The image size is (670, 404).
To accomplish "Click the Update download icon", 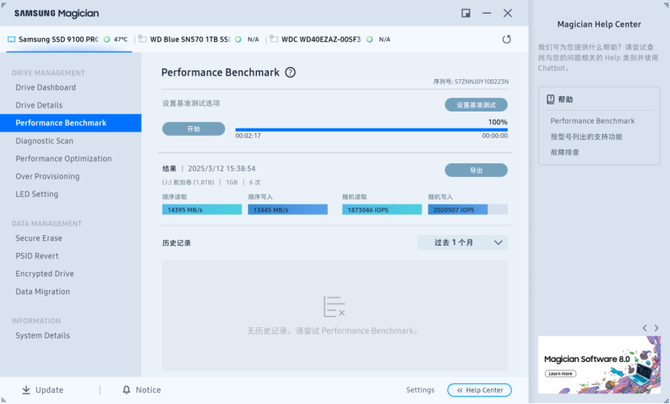I will pos(26,390).
